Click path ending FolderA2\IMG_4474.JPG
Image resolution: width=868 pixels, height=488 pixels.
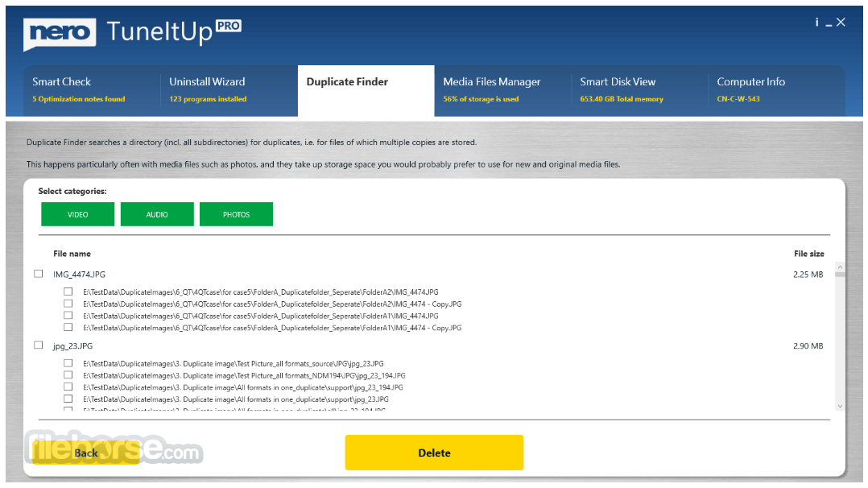click(261, 292)
